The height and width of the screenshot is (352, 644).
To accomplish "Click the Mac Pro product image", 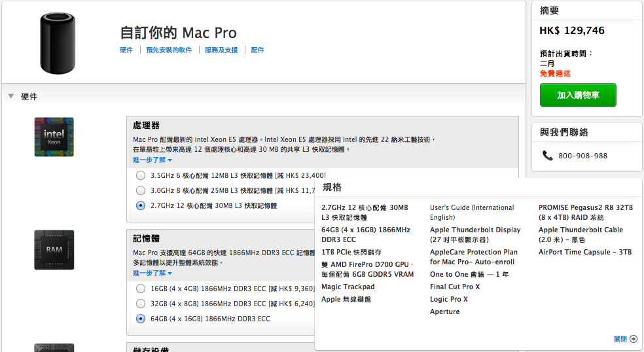I will [x=58, y=43].
